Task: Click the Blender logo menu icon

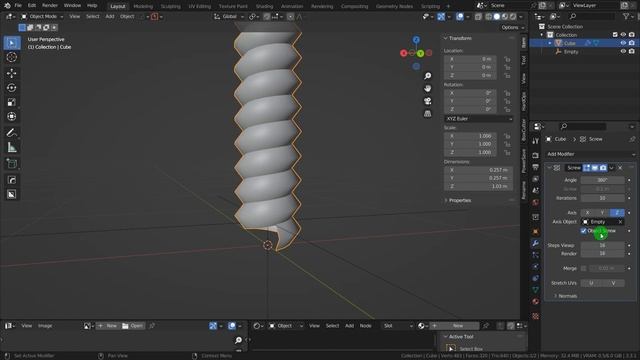Action: (x=7, y=6)
